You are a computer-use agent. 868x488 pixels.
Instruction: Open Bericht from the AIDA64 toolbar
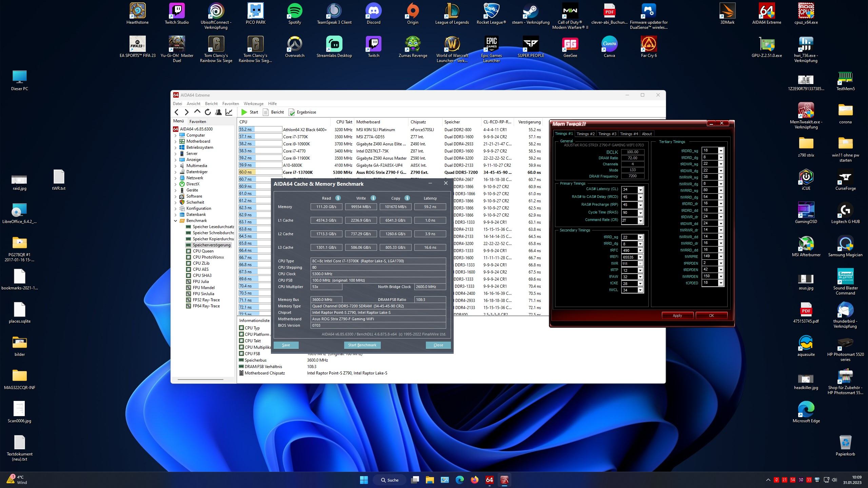coord(274,112)
